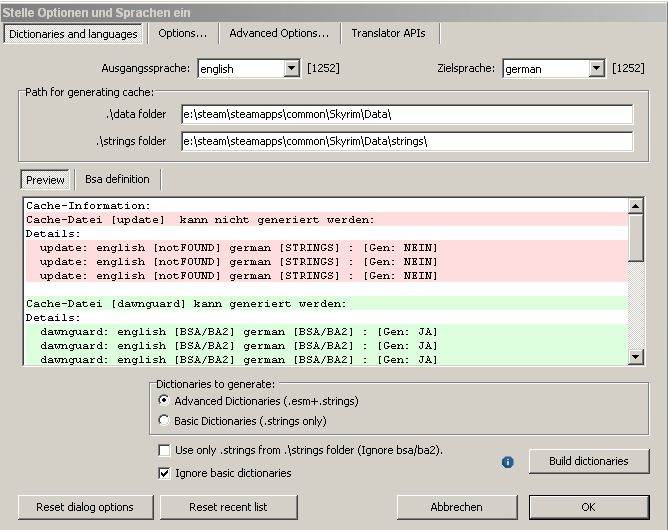
Task: Switch to the Bsa definition tab
Action: coord(117,179)
